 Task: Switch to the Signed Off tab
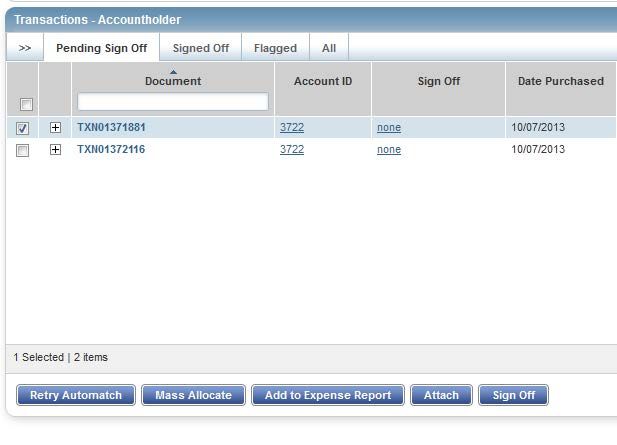click(200, 48)
